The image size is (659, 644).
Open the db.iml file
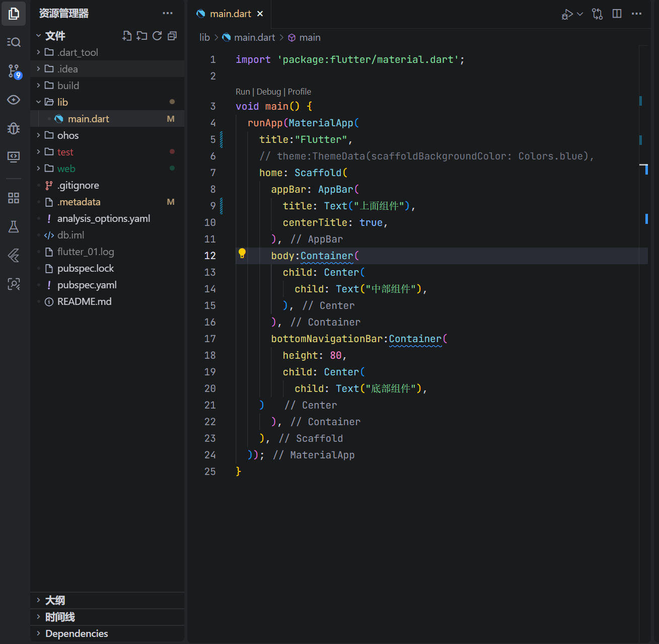pos(107,235)
